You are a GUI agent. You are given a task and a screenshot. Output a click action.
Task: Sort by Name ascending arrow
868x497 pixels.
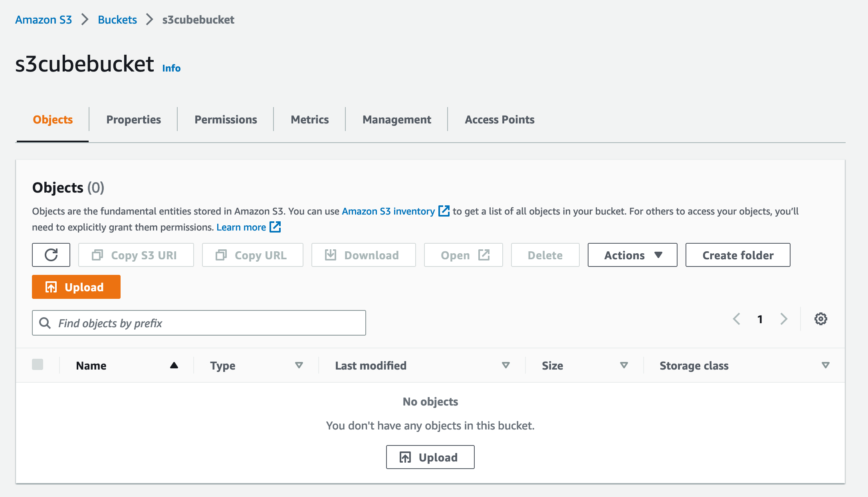pos(174,365)
